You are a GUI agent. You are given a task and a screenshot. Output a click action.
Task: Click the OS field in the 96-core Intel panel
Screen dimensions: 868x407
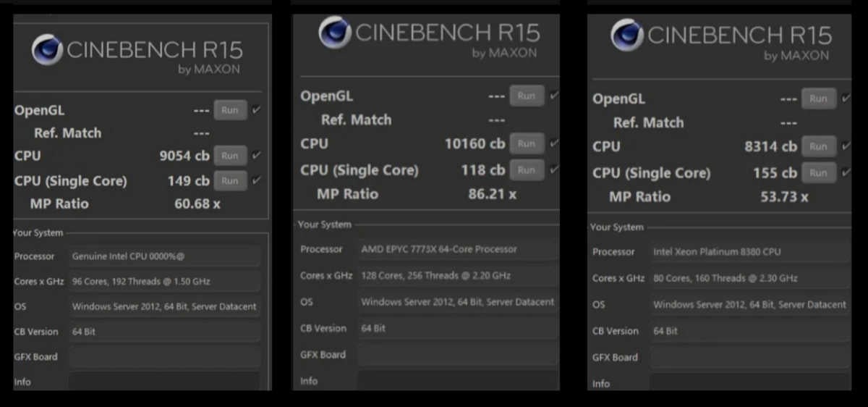point(164,306)
